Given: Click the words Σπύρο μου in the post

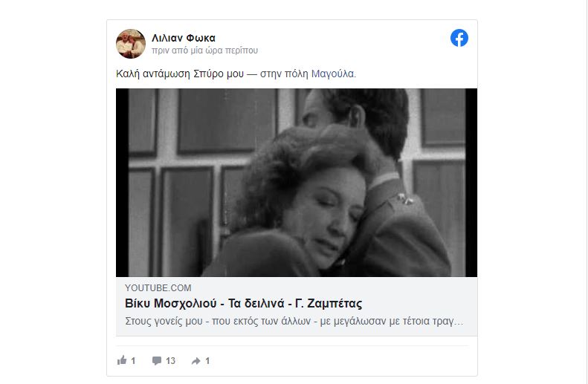Looking at the screenshot, I should coord(219,74).
